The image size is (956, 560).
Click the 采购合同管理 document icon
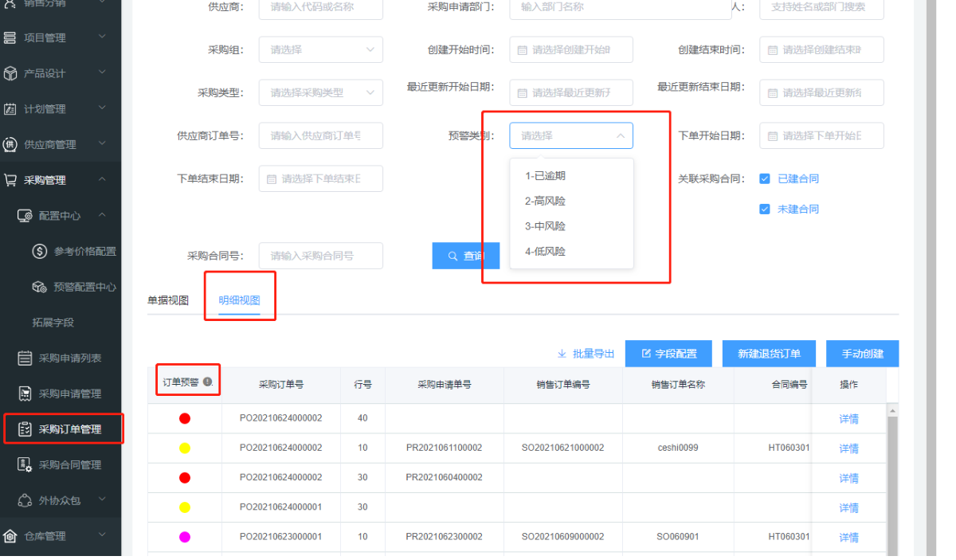(x=25, y=464)
